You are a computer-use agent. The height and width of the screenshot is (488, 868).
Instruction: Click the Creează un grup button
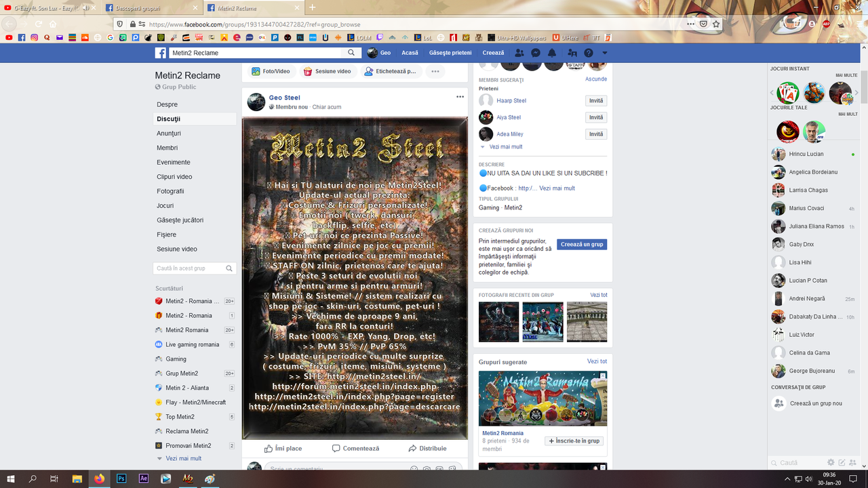point(582,245)
